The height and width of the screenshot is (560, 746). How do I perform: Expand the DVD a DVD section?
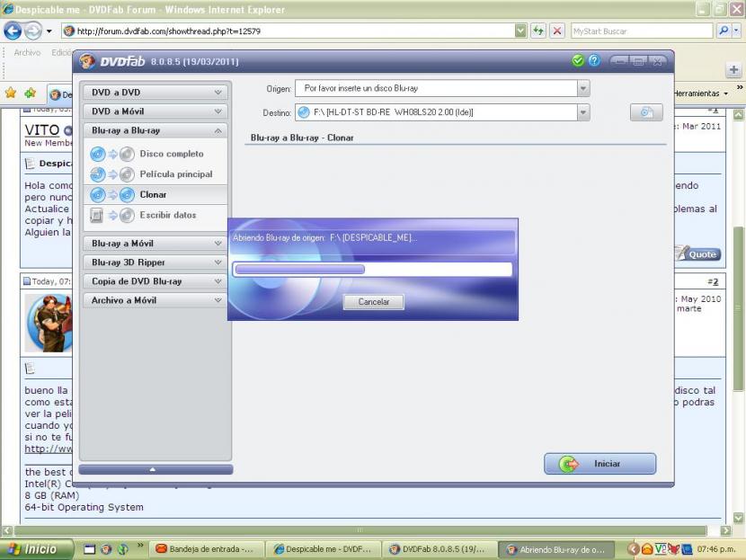[155, 93]
